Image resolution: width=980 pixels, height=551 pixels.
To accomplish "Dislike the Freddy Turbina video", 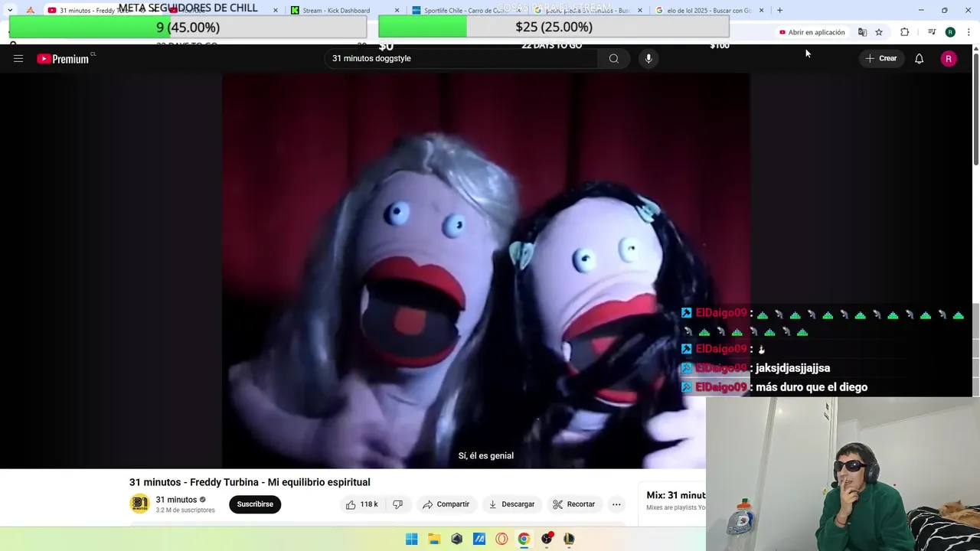I will 397,504.
